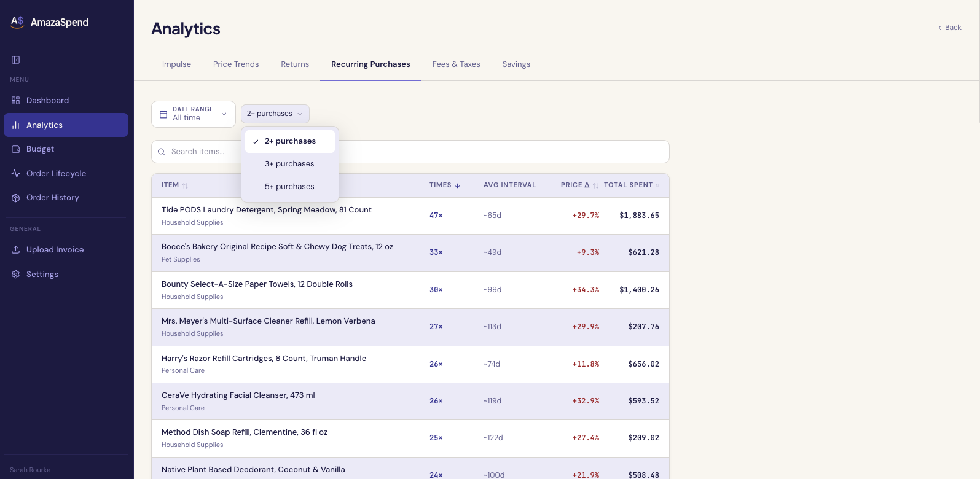Click the Budget wallet icon

click(x=16, y=149)
